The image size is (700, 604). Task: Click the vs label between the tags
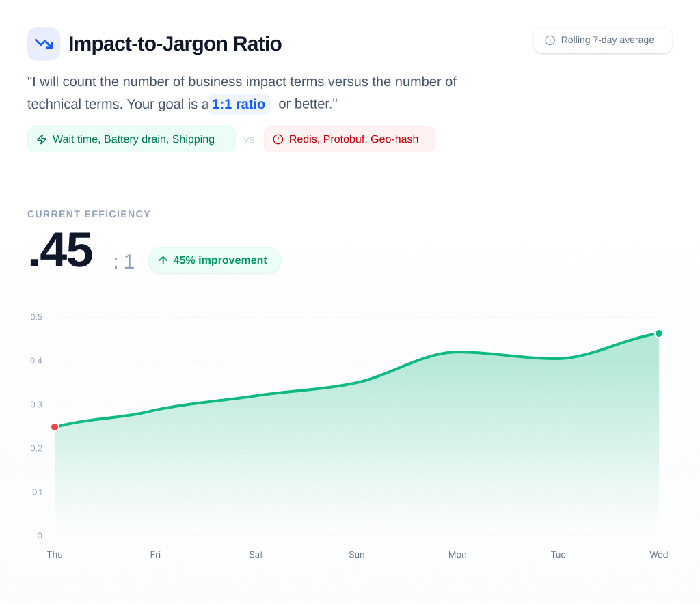(x=250, y=139)
